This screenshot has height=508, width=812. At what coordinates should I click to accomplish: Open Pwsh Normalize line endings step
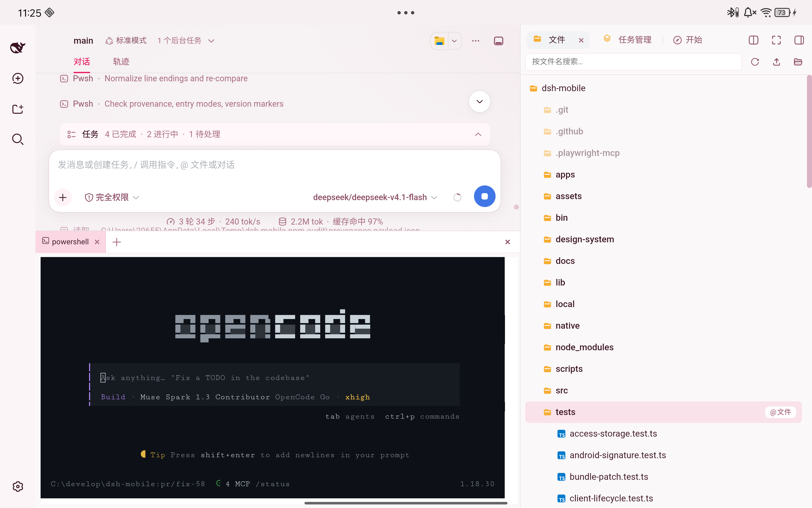pos(154,78)
